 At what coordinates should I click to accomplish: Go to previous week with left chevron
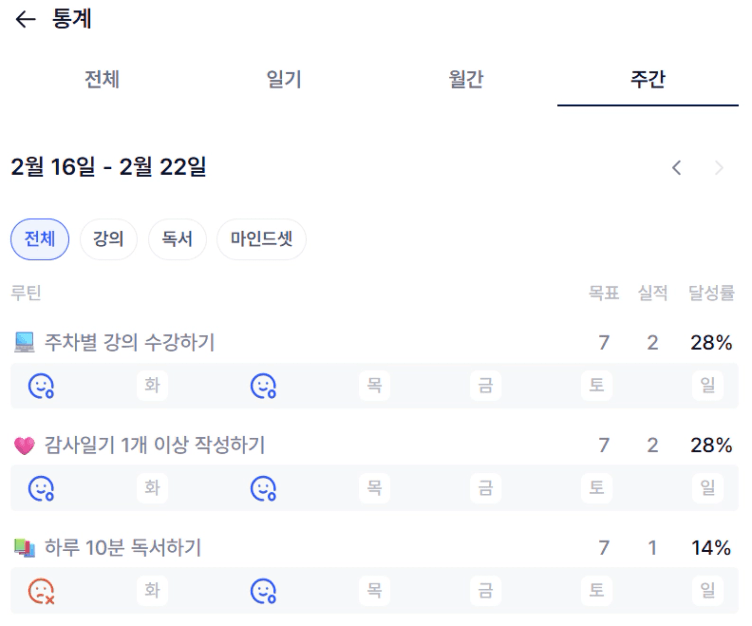point(677,168)
